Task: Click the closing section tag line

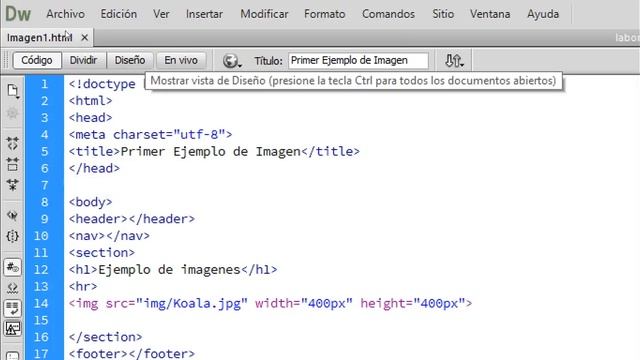Action: point(105,337)
